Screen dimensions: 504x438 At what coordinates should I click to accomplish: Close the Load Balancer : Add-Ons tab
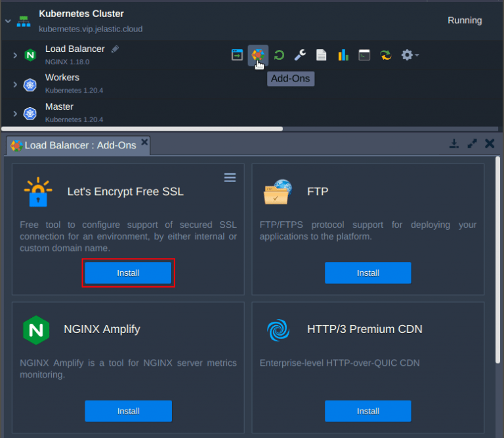(x=144, y=142)
